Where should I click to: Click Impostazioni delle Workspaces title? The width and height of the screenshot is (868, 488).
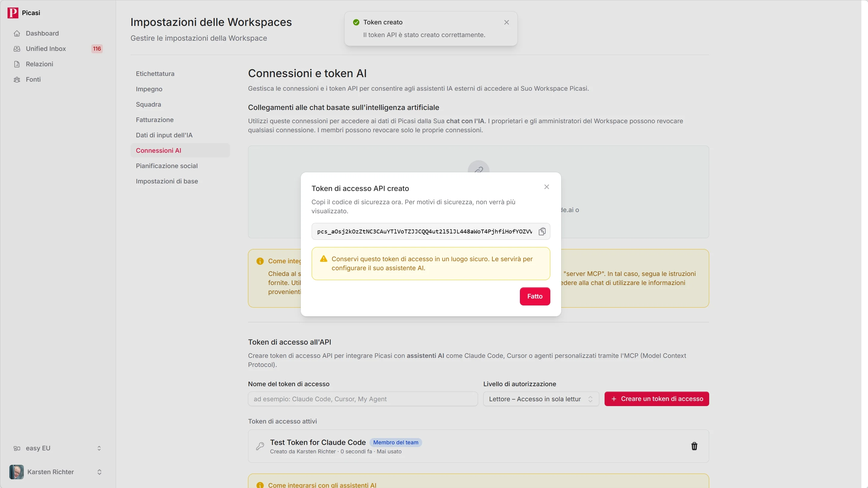tap(211, 22)
